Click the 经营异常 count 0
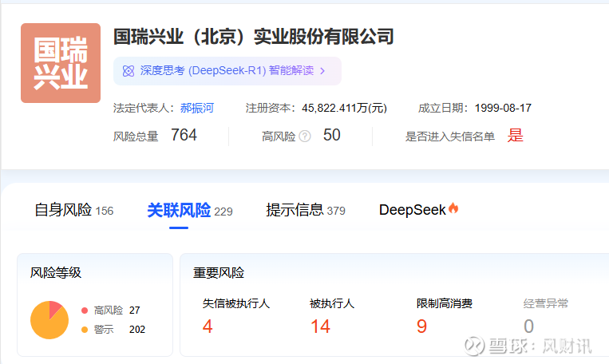This screenshot has height=364, width=609. 528,326
